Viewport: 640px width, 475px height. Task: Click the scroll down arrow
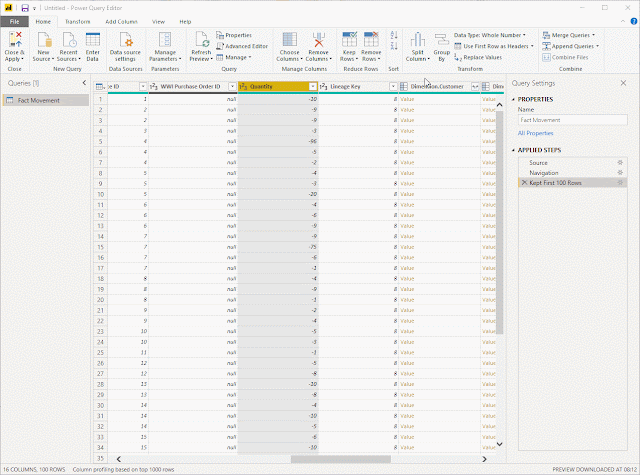500,444
